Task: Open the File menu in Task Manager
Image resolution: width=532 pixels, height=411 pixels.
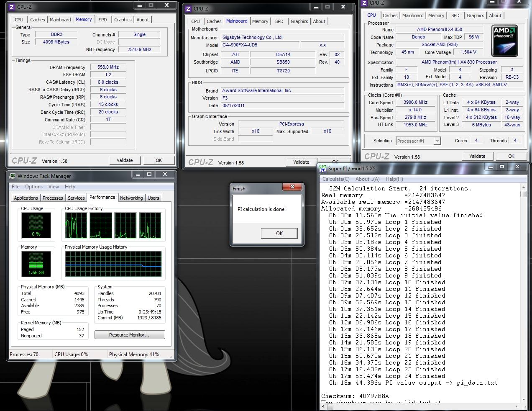Action: point(15,187)
